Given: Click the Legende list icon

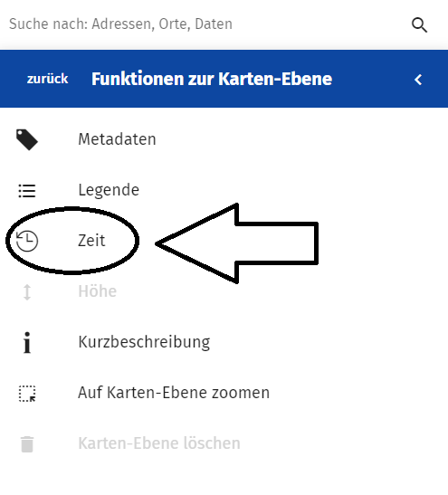Looking at the screenshot, I should (x=27, y=191).
